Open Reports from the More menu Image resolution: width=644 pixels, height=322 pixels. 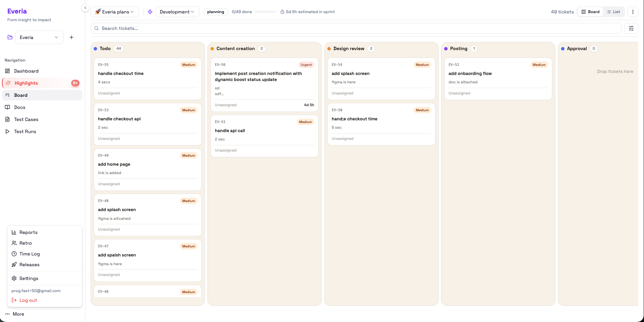[45, 232]
